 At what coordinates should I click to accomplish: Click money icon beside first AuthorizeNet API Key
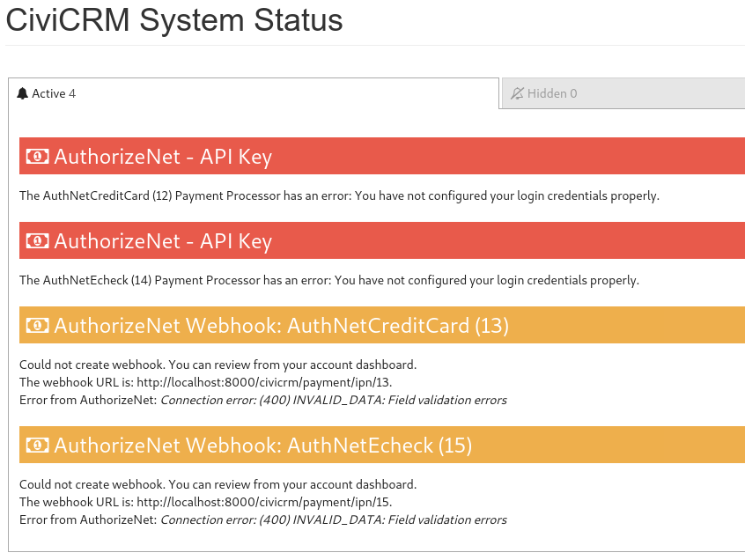click(x=38, y=156)
